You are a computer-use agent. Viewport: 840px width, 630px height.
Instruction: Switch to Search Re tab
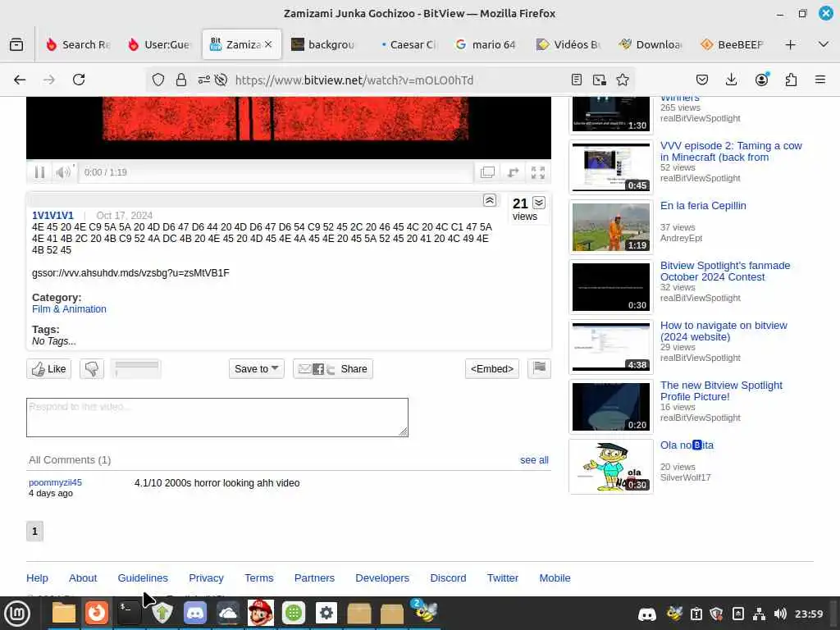[78, 44]
